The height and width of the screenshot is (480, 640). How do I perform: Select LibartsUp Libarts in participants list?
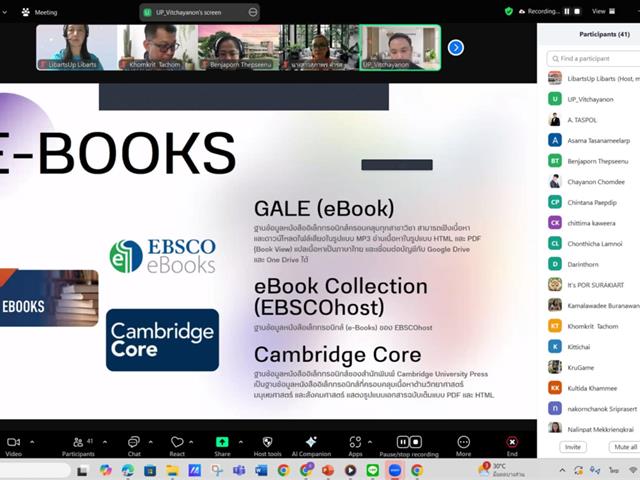(594, 78)
